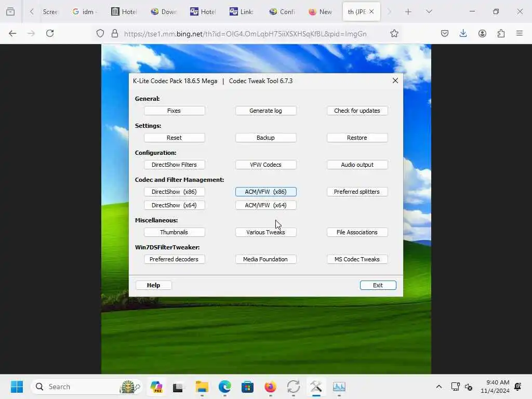Open ACM/VFW (x86) management
This screenshot has height=399, width=532.
265,192
